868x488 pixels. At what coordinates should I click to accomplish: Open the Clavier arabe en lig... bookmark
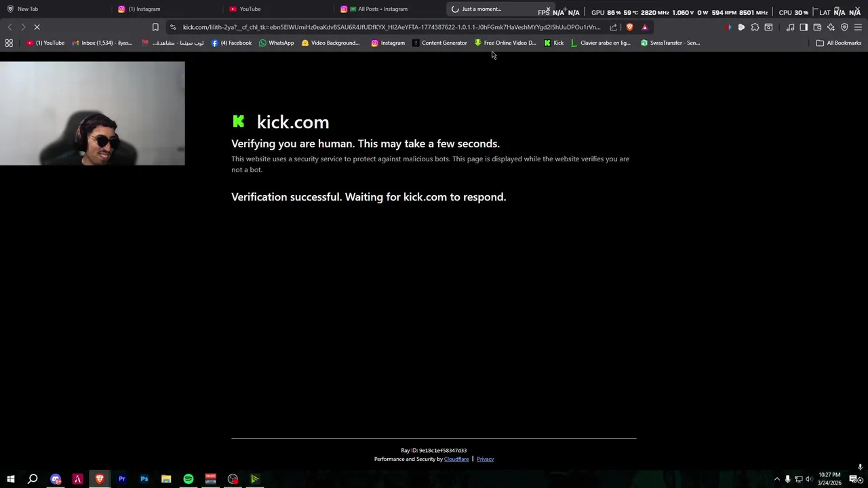pyautogui.click(x=601, y=43)
